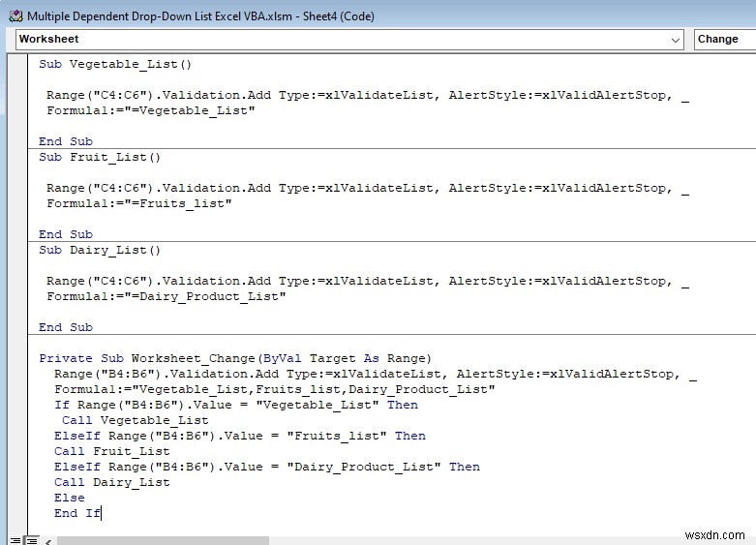
Task: Click 'End Sub' line closing Dairy_List procedure
Action: coord(66,327)
